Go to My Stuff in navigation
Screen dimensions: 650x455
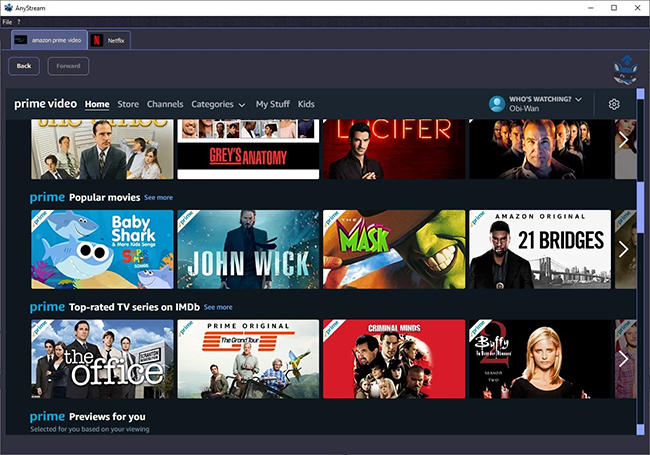pyautogui.click(x=271, y=104)
